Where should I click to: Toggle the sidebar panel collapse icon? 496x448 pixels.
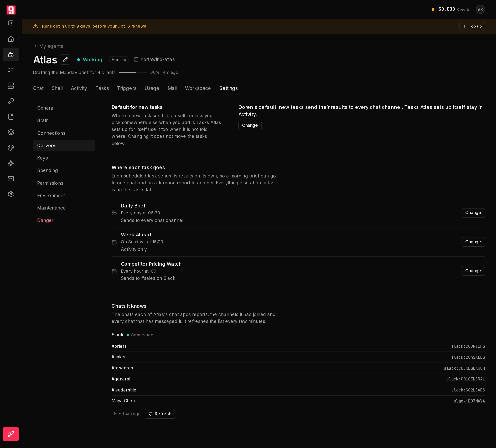click(11, 23)
